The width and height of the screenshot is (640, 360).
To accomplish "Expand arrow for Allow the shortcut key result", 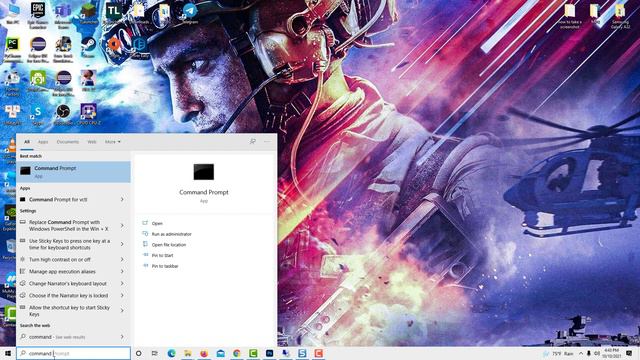I will (122, 311).
